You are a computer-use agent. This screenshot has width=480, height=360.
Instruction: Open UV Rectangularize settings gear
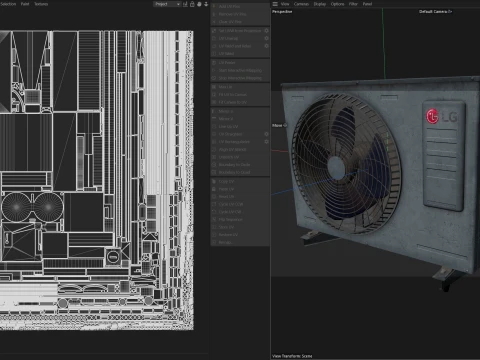tap(266, 142)
